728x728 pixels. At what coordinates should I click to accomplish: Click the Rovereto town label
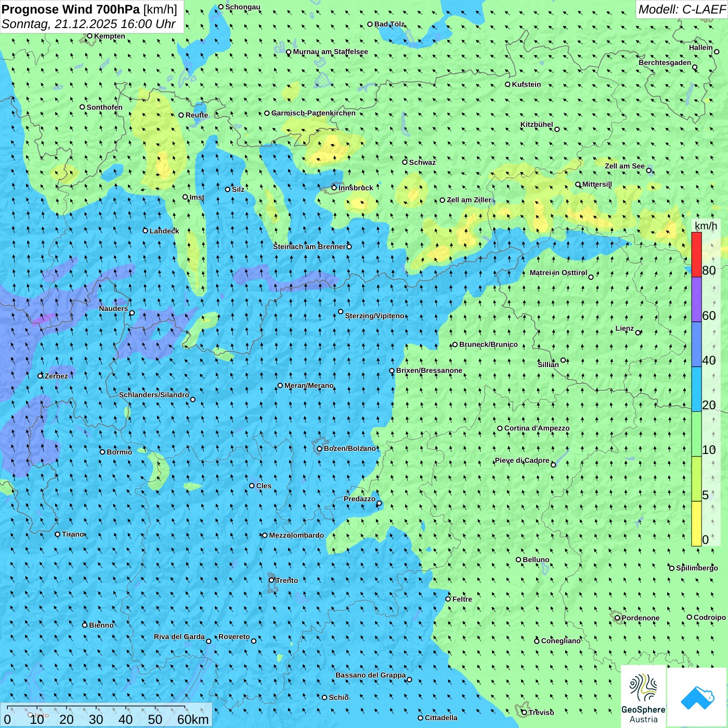234,637
